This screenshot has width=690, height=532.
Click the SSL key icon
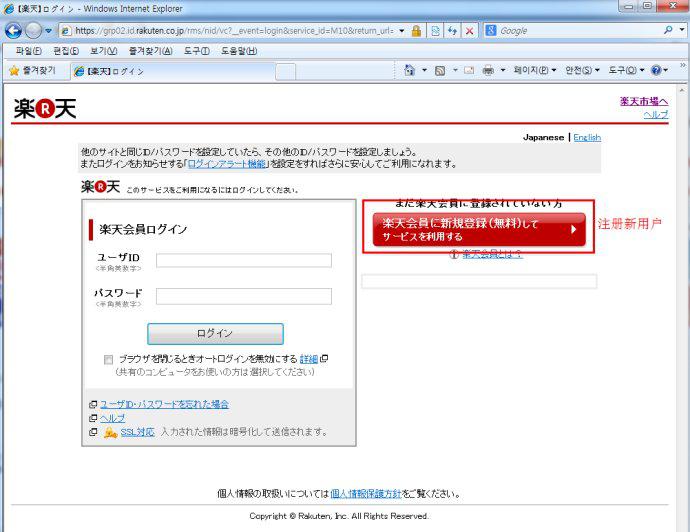110,433
